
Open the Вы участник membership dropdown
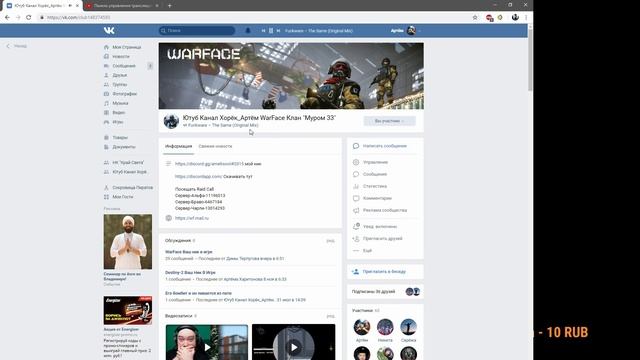pyautogui.click(x=389, y=121)
